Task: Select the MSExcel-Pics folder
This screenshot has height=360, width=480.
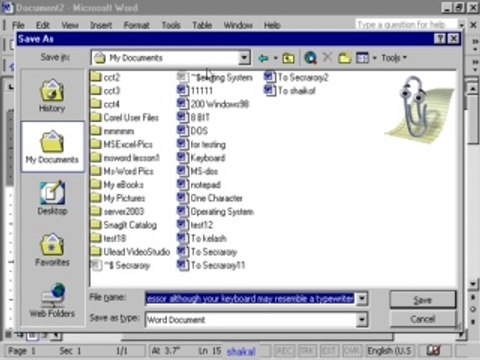Action: 122,144
